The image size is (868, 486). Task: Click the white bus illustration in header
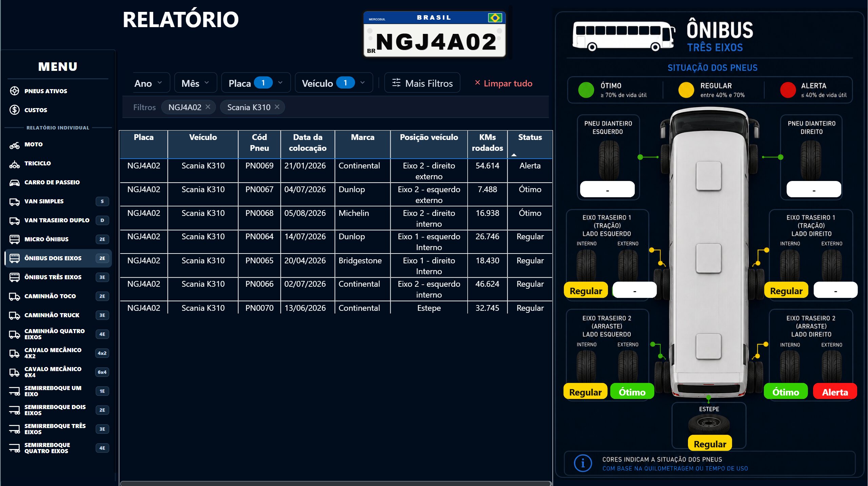624,36
